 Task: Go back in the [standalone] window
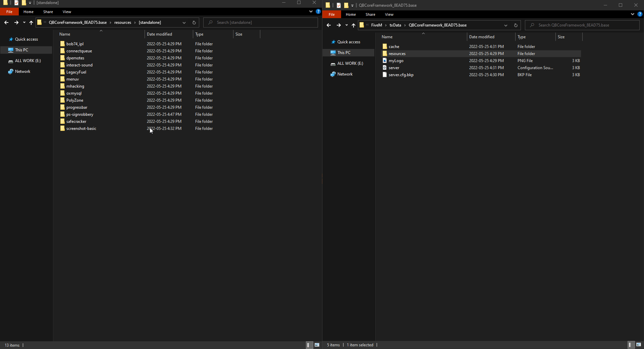(6, 22)
